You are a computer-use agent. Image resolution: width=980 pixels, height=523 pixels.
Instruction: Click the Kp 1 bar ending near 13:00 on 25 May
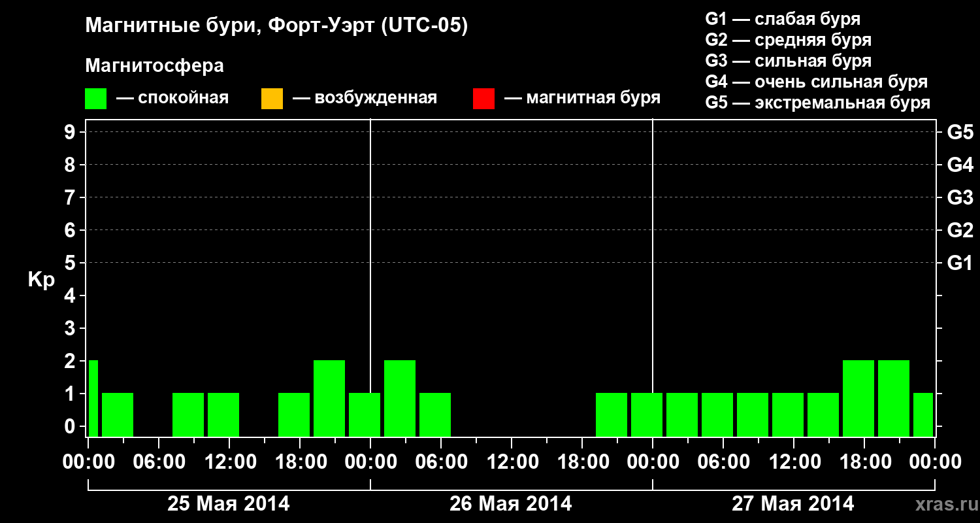point(223,414)
